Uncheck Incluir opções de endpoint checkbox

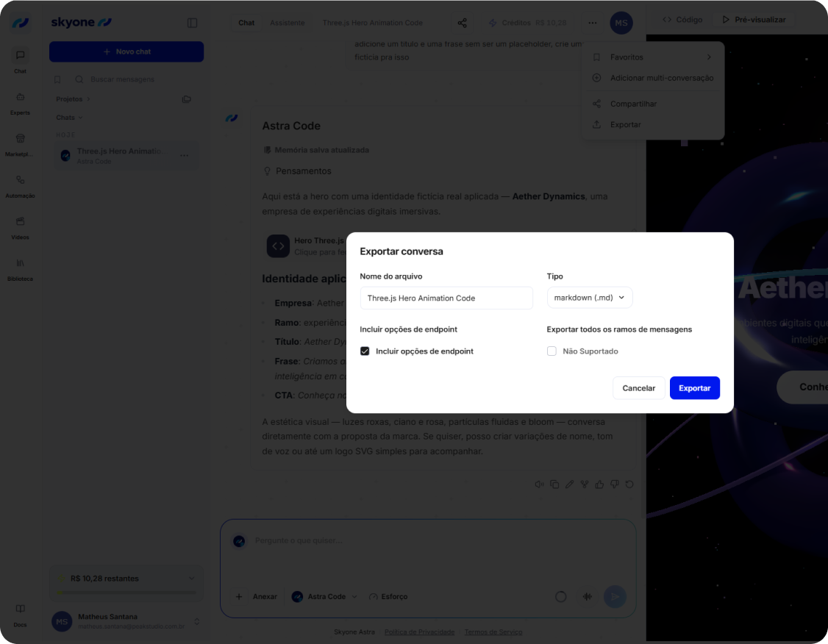(365, 351)
